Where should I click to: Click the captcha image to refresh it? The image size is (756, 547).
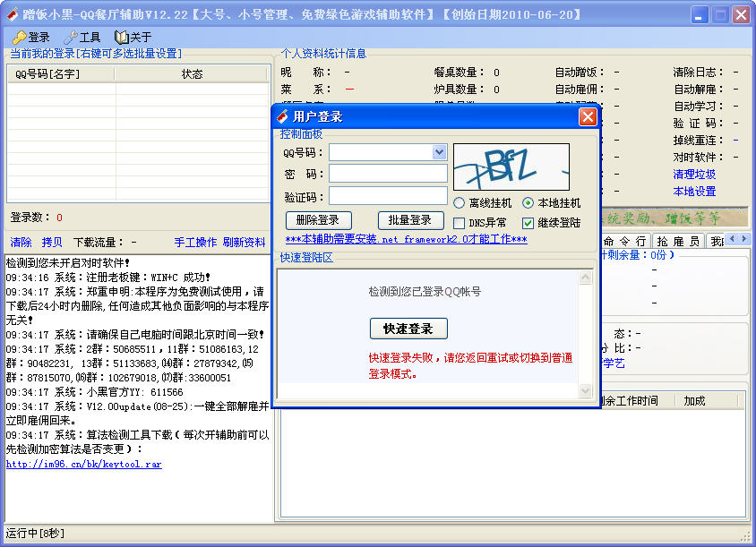click(x=511, y=167)
